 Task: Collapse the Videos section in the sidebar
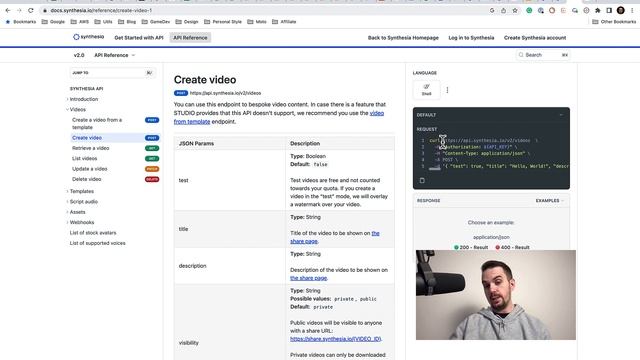coord(77,109)
